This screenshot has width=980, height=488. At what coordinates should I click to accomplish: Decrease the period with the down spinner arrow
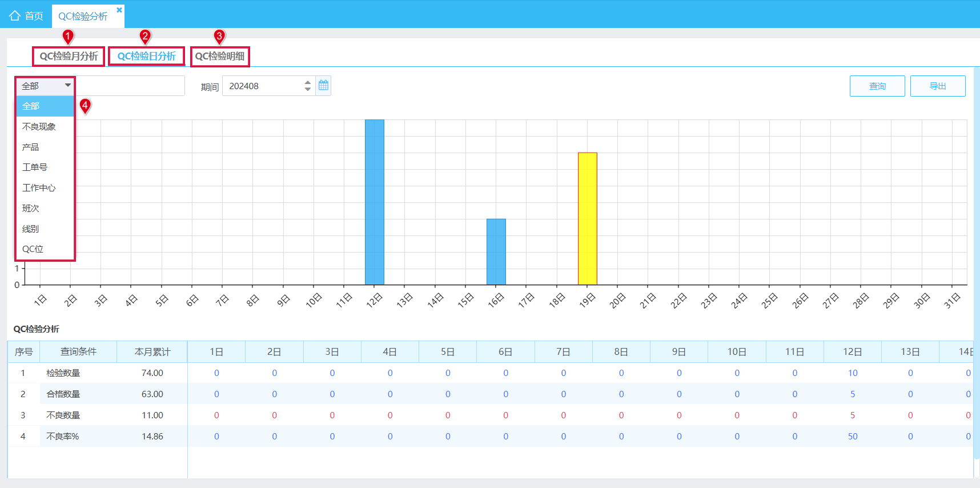point(308,89)
